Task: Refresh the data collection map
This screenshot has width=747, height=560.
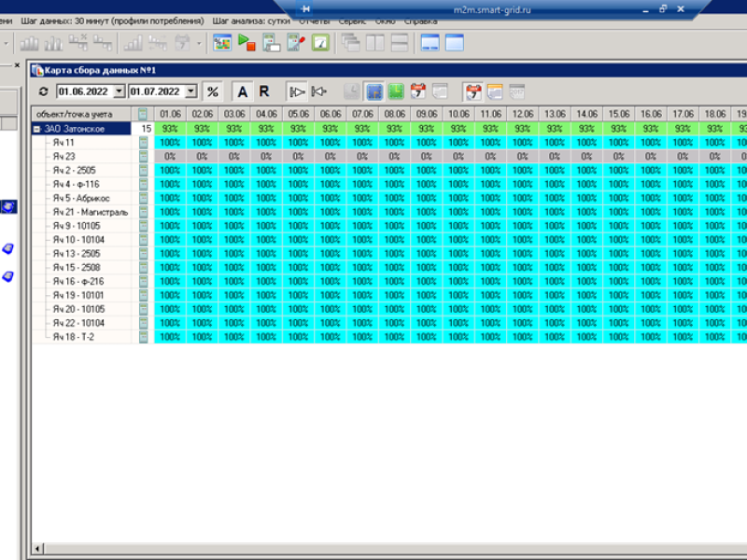Action: tap(43, 91)
